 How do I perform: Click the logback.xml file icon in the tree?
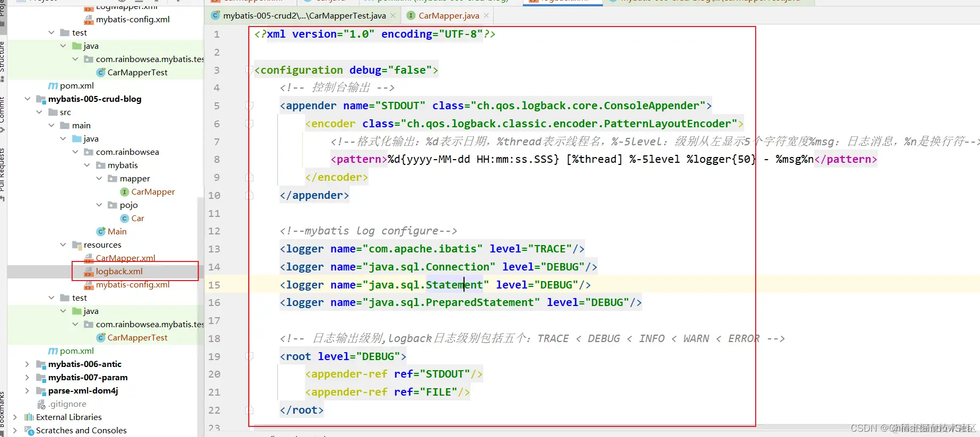(89, 272)
